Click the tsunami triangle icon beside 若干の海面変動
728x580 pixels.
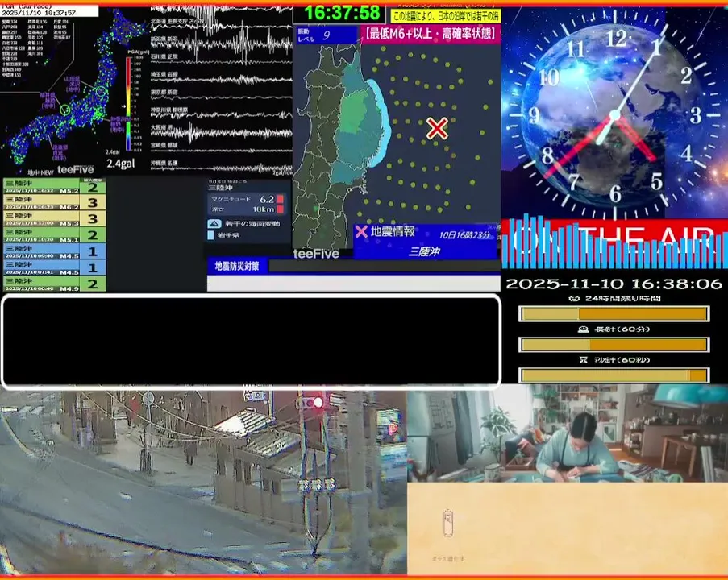[x=214, y=224]
